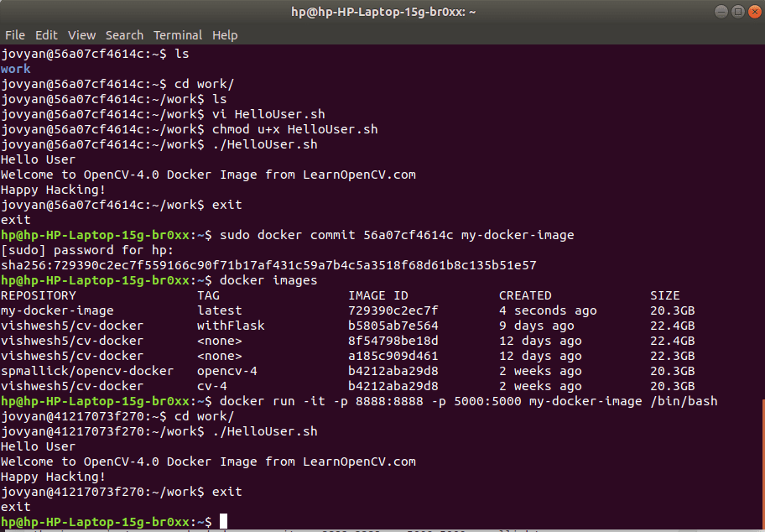Click '[sudo] password for hp:' line

(87, 250)
